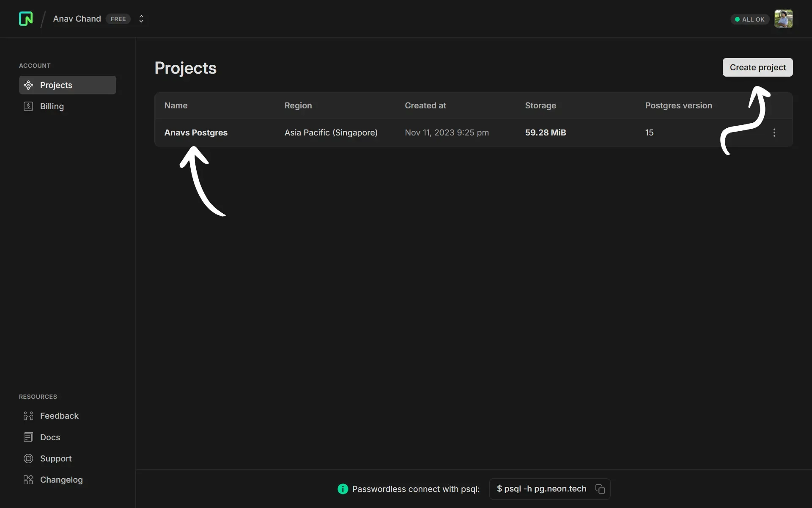Click the Changelog icon in sidebar
Screen dimensions: 812x508
[28, 480]
